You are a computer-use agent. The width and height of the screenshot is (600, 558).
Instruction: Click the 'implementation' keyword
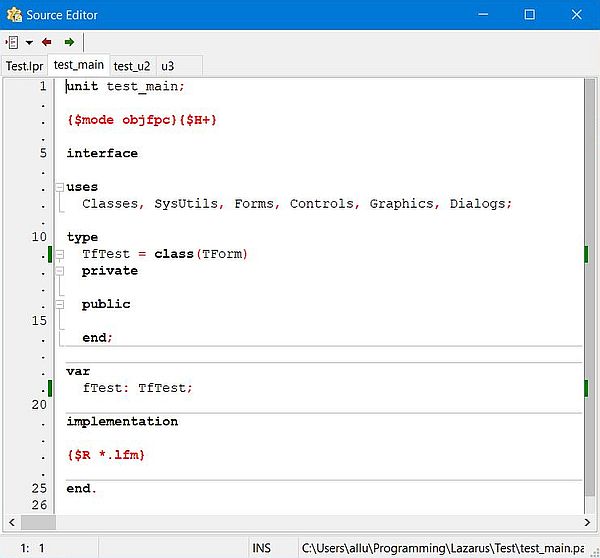[x=122, y=422]
